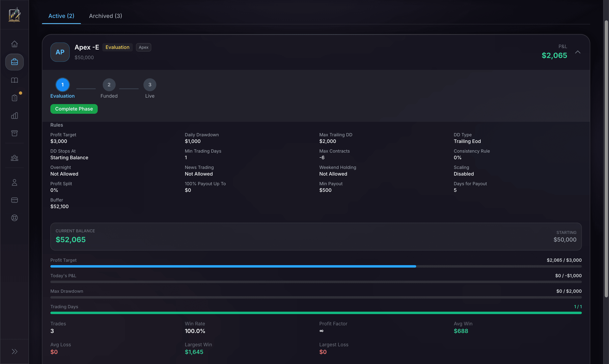Viewport: 609px width, 364px height.
Task: Select the briefcase Accounts icon in sidebar
Action: coord(15,62)
